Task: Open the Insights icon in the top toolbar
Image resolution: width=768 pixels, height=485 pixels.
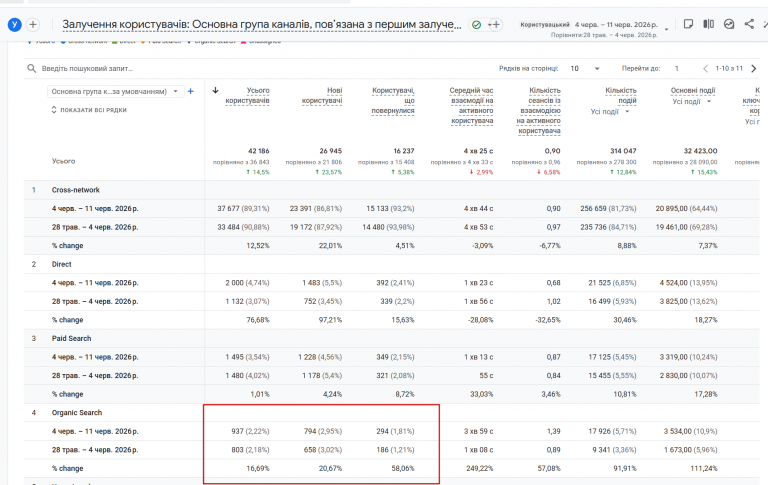Action: pyautogui.click(x=729, y=24)
